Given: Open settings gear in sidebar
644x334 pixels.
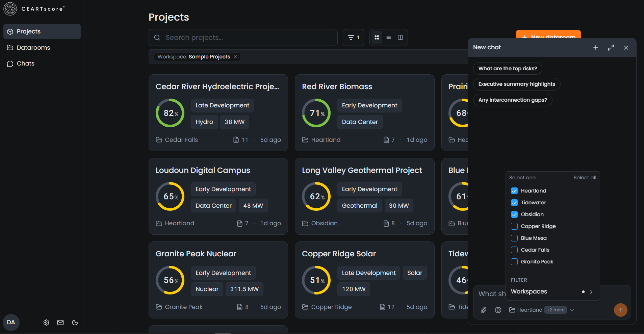Looking at the screenshot, I should tap(46, 323).
